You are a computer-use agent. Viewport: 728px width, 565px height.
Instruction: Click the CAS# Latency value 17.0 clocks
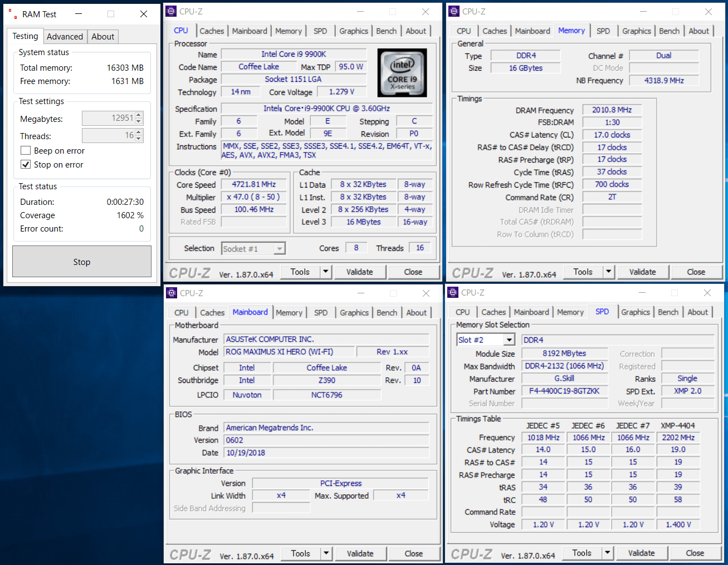612,135
